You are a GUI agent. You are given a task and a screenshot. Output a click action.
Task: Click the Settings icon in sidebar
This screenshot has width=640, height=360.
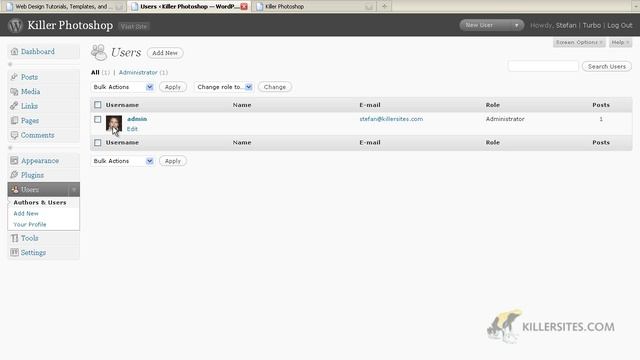tap(14, 252)
